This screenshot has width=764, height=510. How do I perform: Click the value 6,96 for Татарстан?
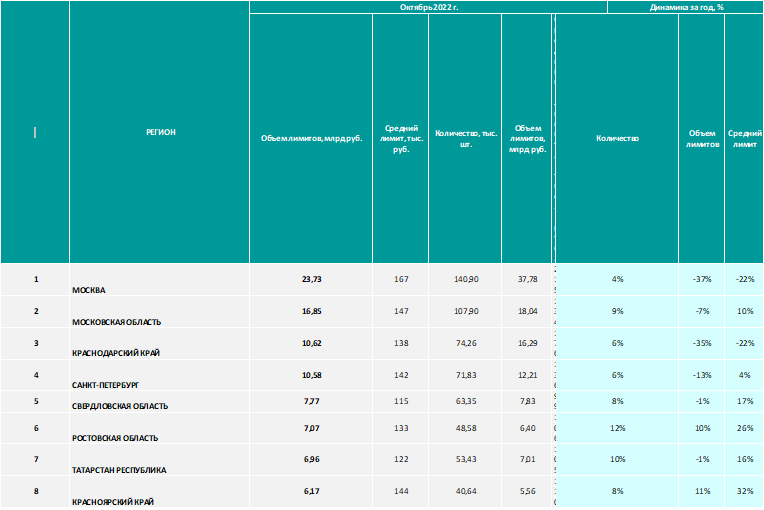click(x=311, y=460)
